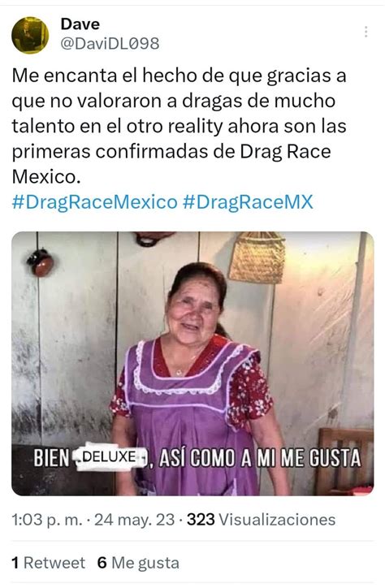Click the clay pot hanging on the wall
The width and height of the screenshot is (385, 588).
[41, 262]
